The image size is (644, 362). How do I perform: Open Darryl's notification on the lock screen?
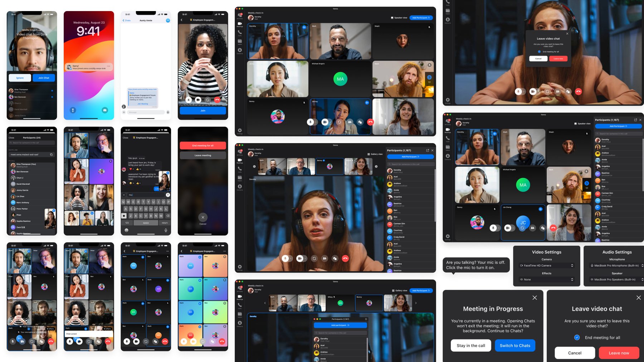click(89, 67)
